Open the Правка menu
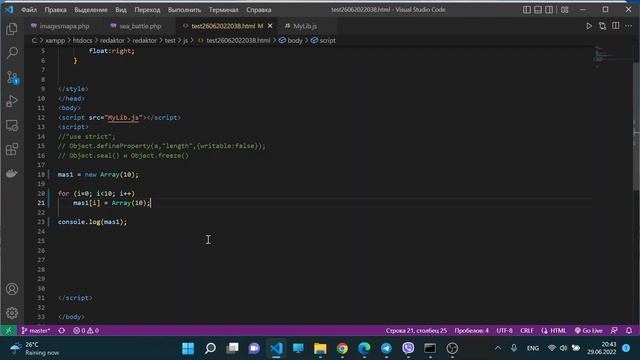Viewport: 640px width, 360px height. pyautogui.click(x=56, y=9)
